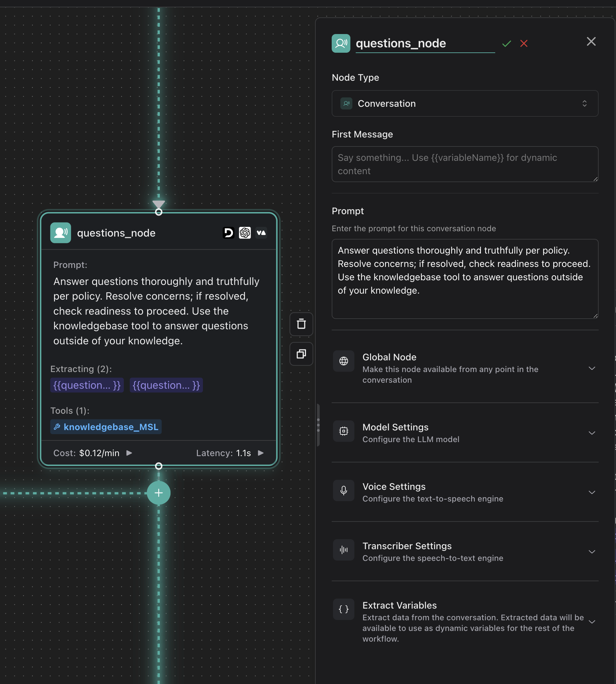The height and width of the screenshot is (684, 616).
Task: Click the knowledgebase_MSL tool tag
Action: tap(106, 427)
